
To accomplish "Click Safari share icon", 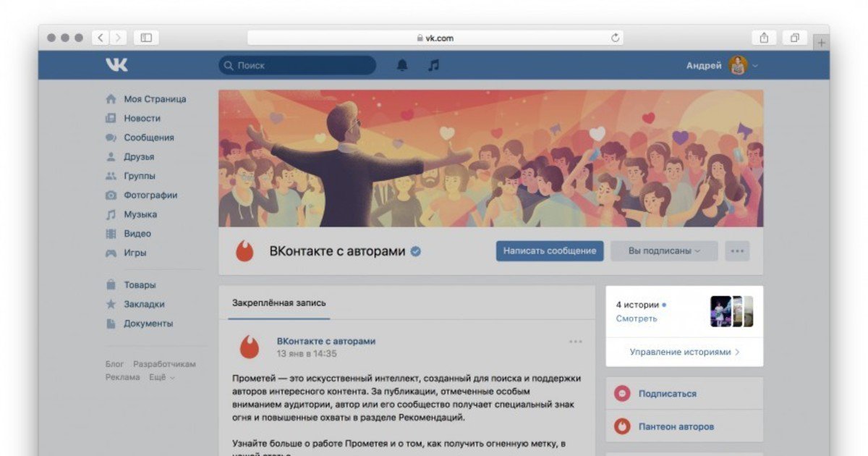I will (x=764, y=38).
